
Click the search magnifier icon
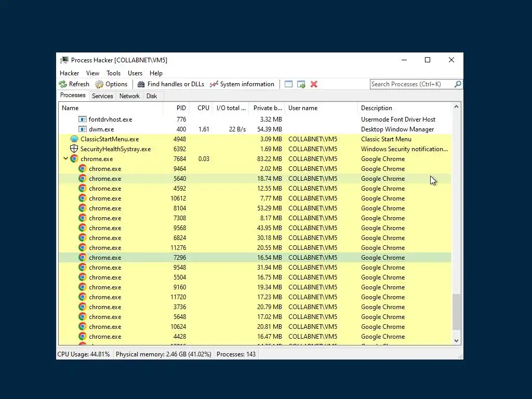click(x=458, y=84)
